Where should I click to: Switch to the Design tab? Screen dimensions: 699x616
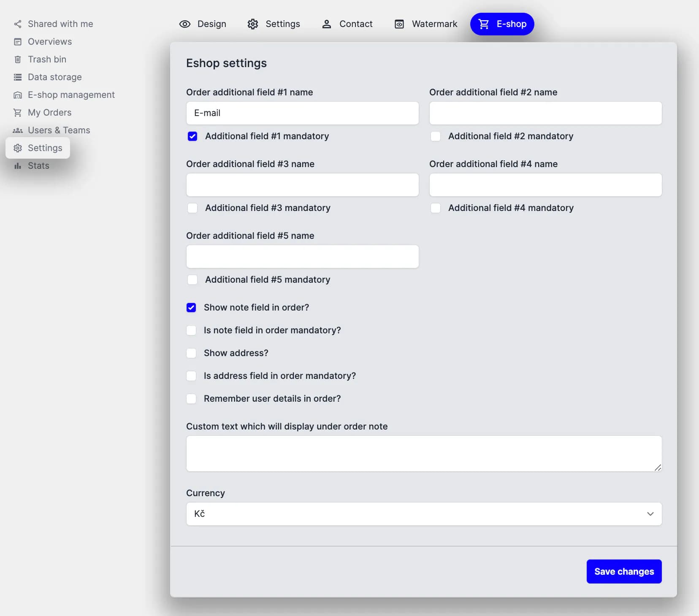tap(203, 24)
